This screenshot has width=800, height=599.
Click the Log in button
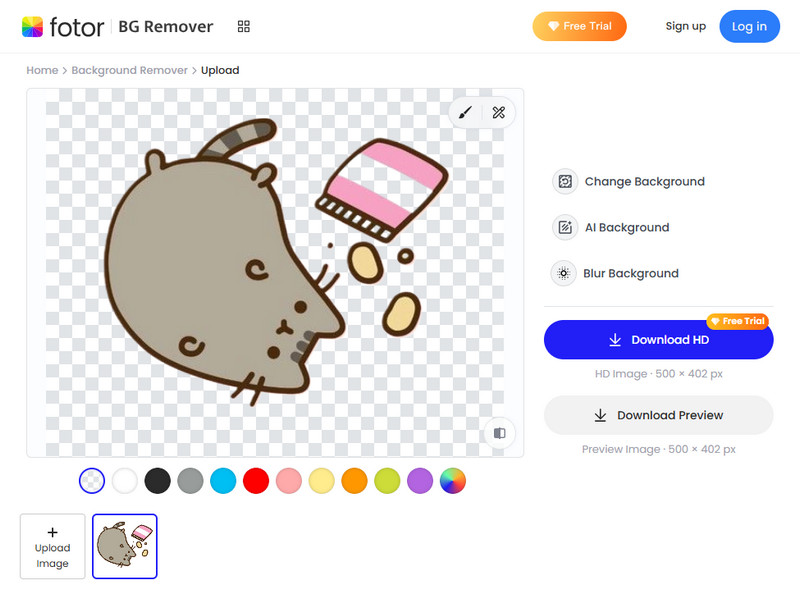tap(749, 26)
